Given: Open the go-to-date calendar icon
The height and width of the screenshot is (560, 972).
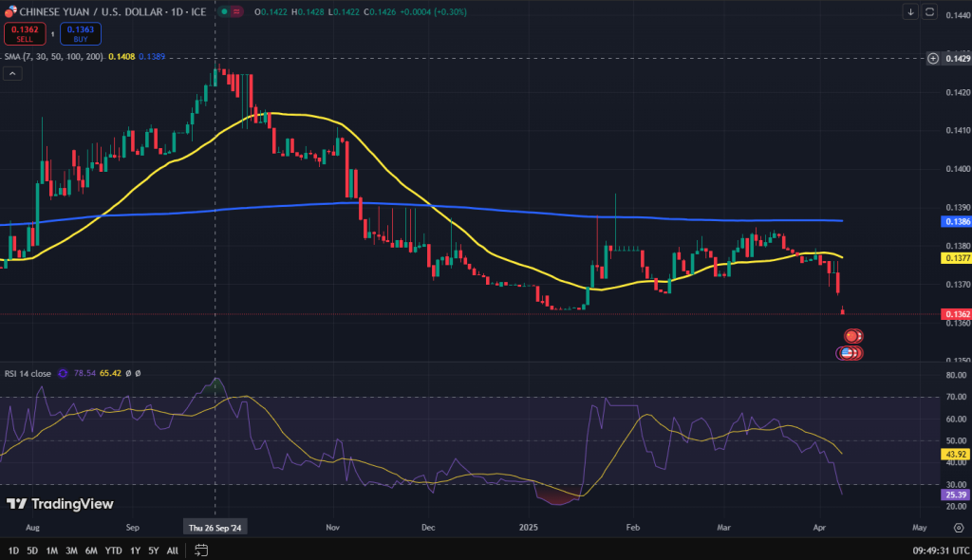Looking at the screenshot, I should tap(201, 551).
